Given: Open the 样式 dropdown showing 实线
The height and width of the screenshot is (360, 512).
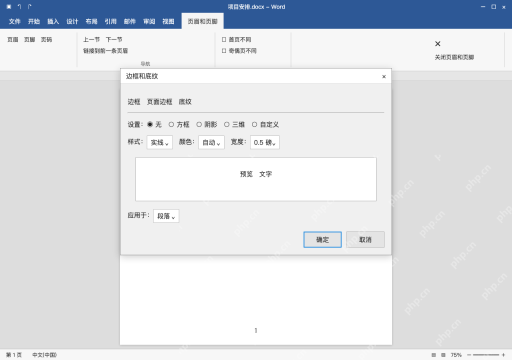Looking at the screenshot, I should click(x=160, y=142).
